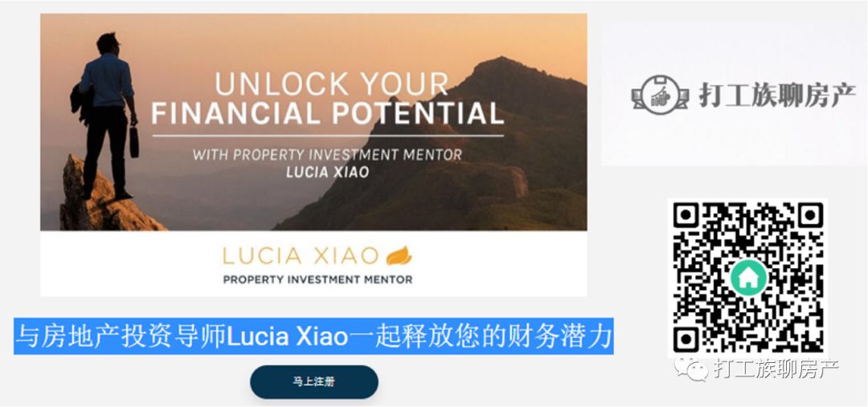Click the PROPERTY INVESTMENT MENTOR tagline under logo
This screenshot has height=407, width=868.
[x=317, y=280]
